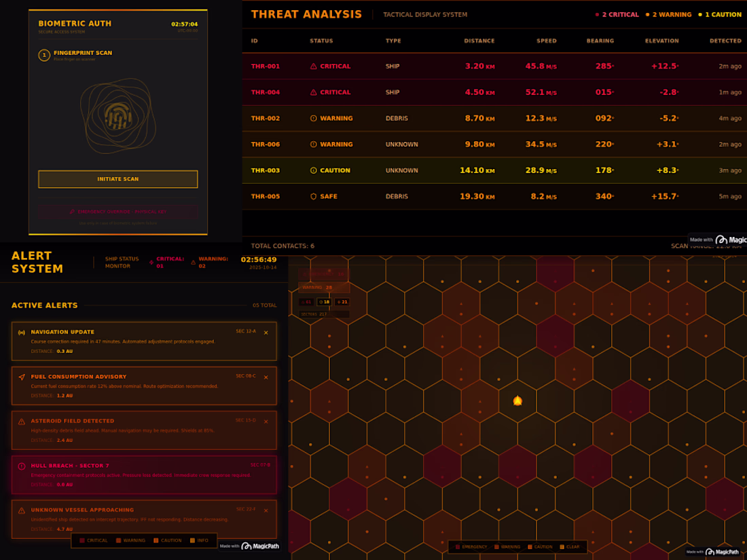This screenshot has height=560, width=747.
Task: Click MagicPath badge on hex map panel
Action: tap(712, 552)
